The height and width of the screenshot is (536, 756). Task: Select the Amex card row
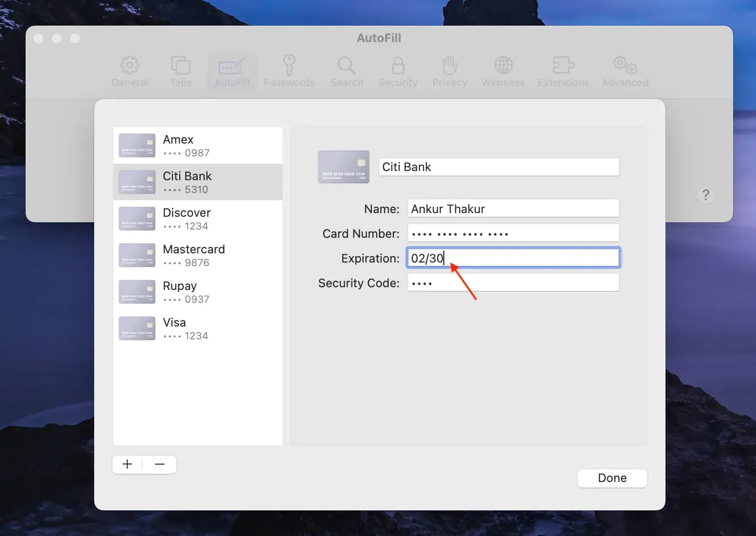coord(198,145)
